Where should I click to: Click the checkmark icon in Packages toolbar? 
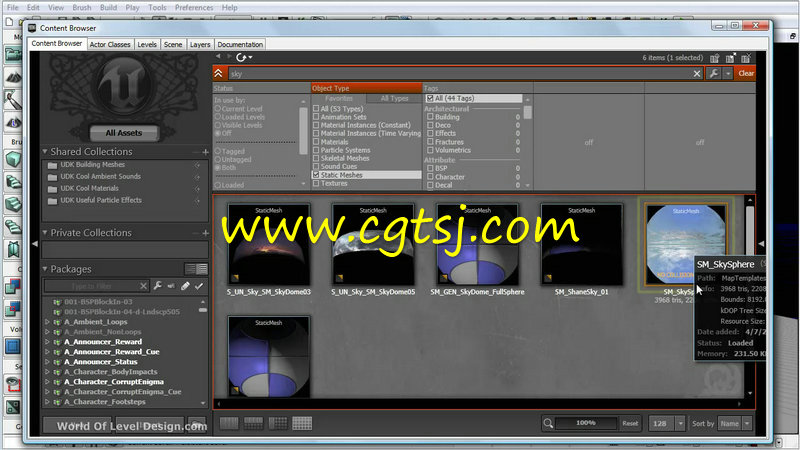click(199, 286)
